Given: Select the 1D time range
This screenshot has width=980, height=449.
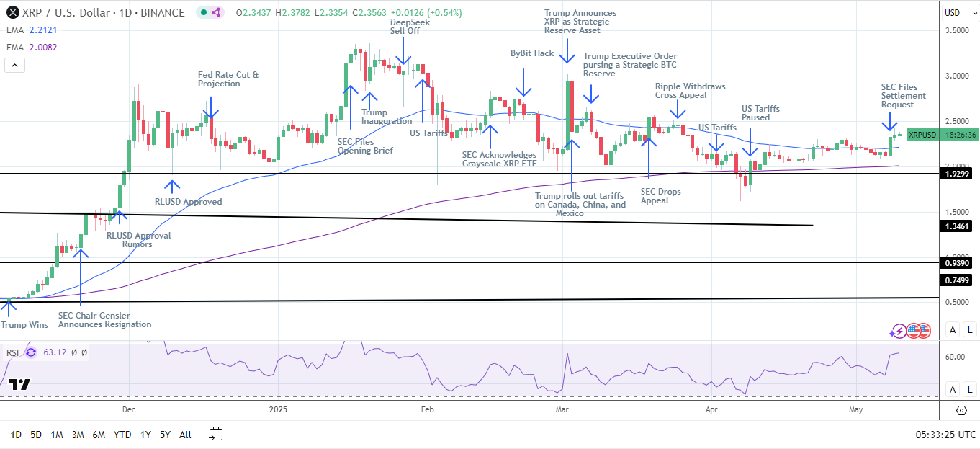Looking at the screenshot, I should tap(15, 435).
